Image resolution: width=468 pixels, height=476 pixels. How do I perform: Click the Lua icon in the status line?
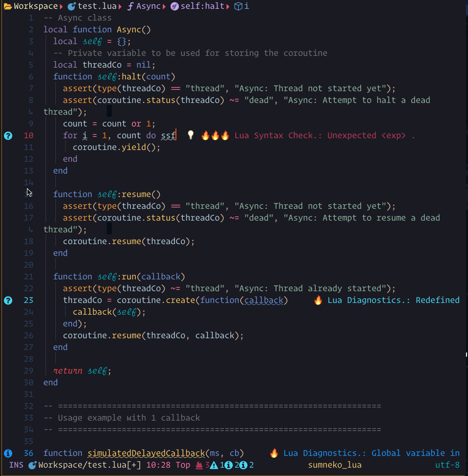pos(32,465)
